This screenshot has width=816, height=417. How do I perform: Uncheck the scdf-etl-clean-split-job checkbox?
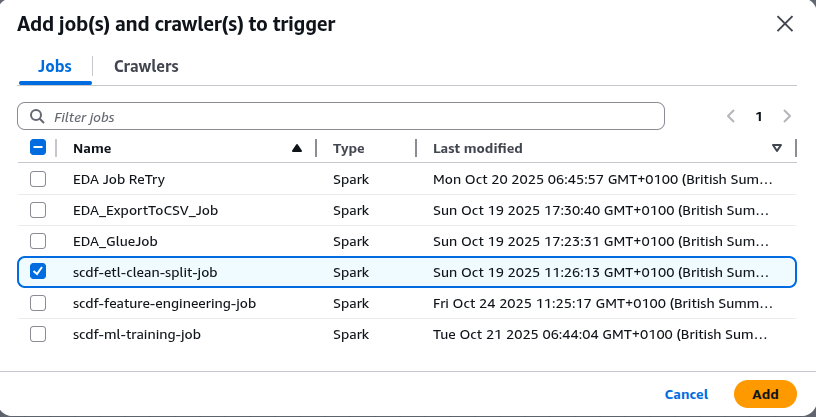coord(38,272)
